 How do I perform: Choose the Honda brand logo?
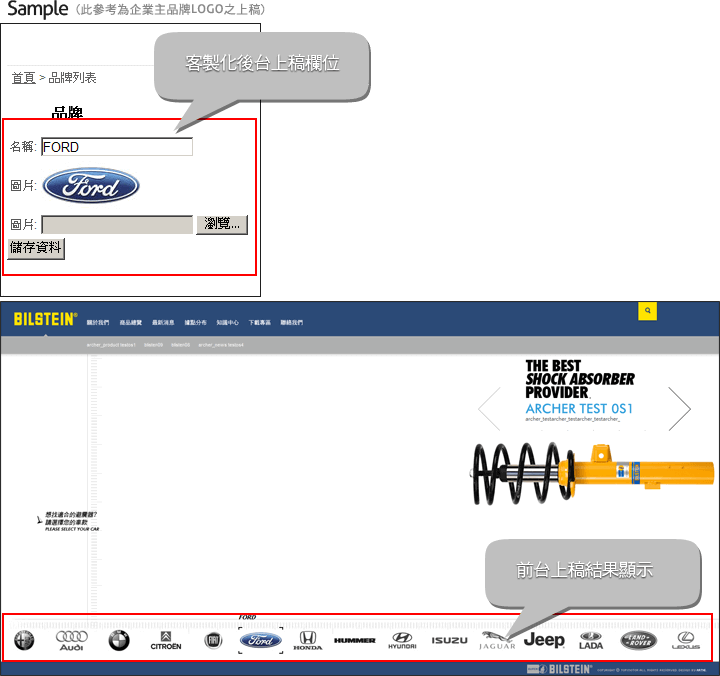coord(308,640)
